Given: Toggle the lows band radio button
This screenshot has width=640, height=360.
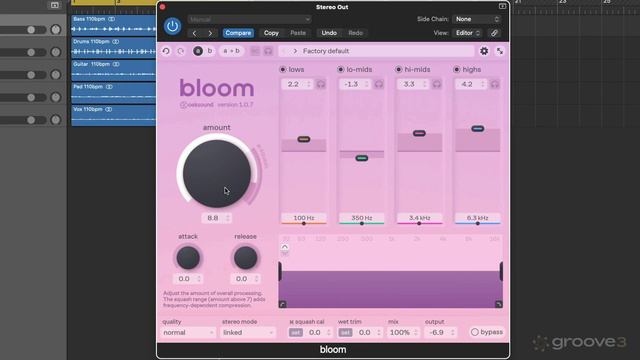Looking at the screenshot, I should coord(282,69).
